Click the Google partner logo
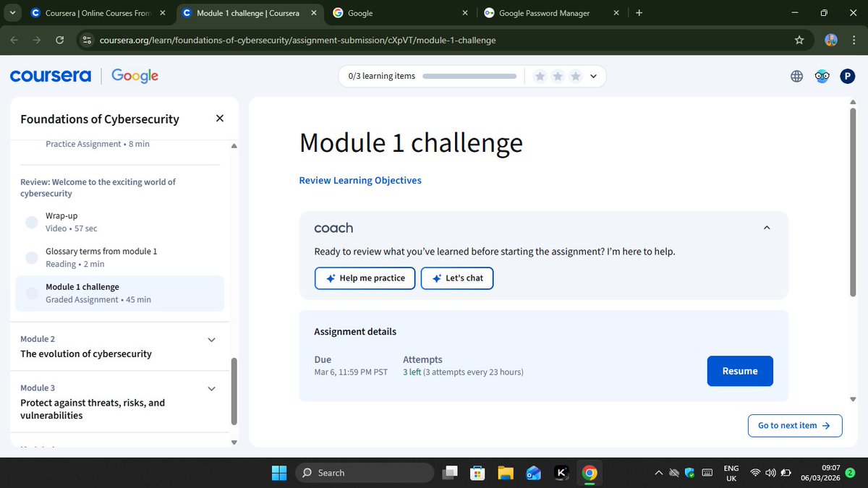 pyautogui.click(x=135, y=75)
